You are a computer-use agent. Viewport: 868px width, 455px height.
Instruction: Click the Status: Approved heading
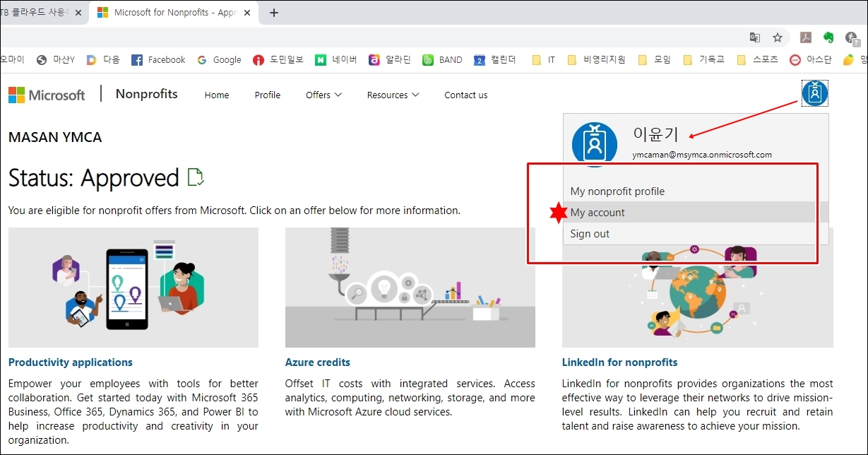point(94,178)
